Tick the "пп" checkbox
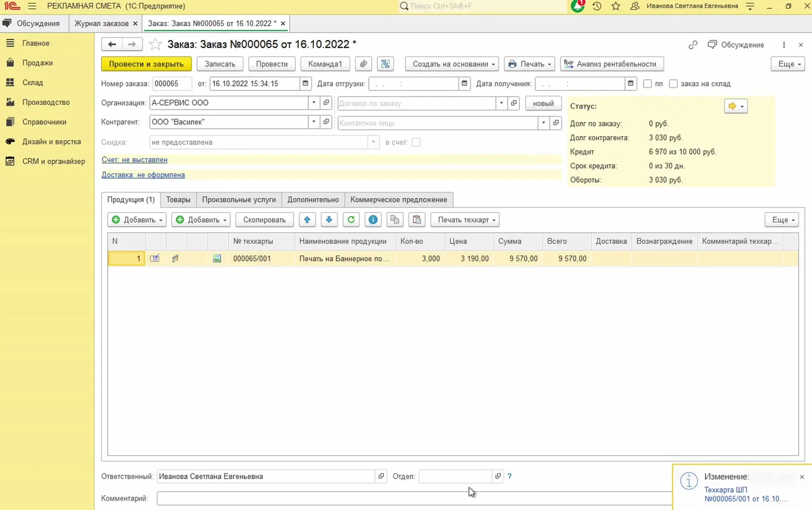Image resolution: width=812 pixels, height=510 pixels. coord(648,84)
